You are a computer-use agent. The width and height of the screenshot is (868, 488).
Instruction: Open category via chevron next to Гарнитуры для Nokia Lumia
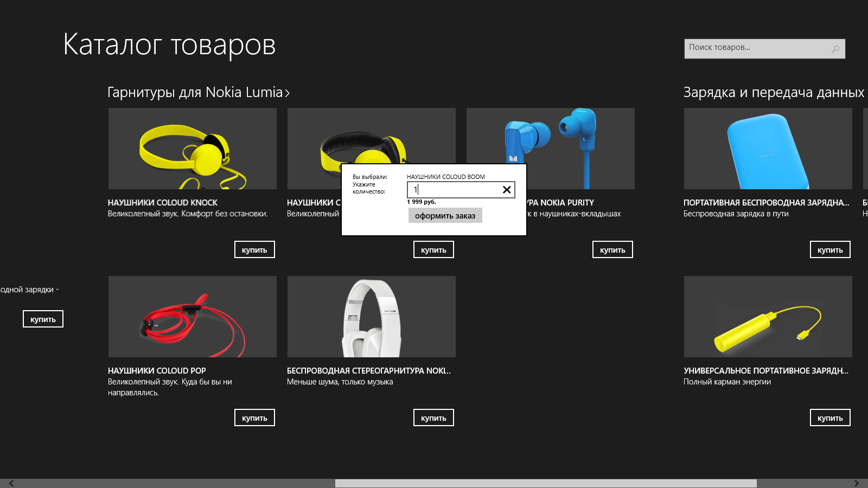287,92
